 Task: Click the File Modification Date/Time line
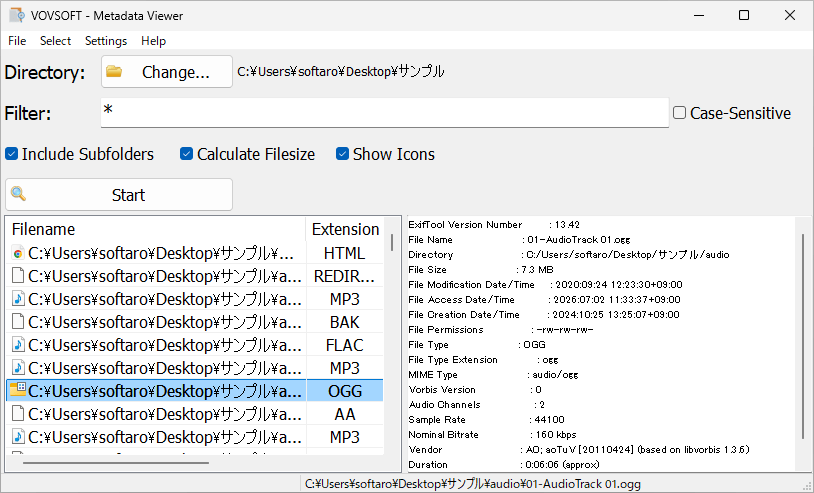(545, 285)
